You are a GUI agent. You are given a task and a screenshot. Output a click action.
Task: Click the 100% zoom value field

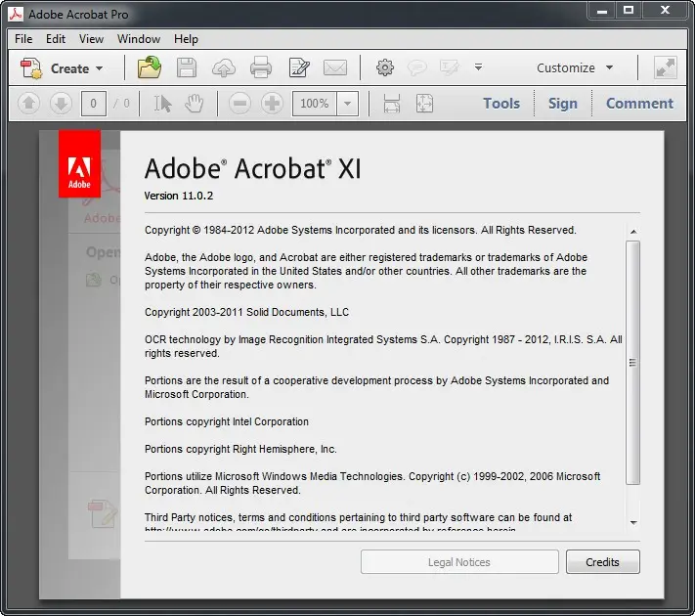coord(314,104)
